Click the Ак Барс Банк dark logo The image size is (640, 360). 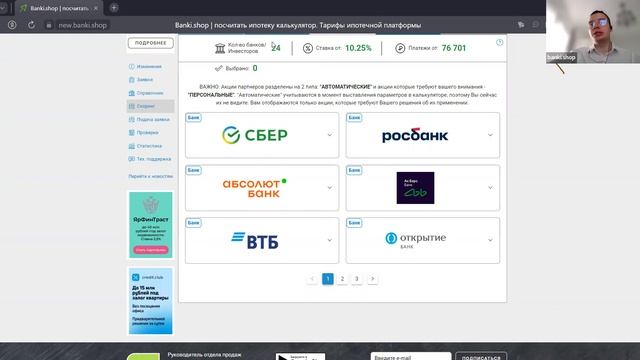(416, 188)
